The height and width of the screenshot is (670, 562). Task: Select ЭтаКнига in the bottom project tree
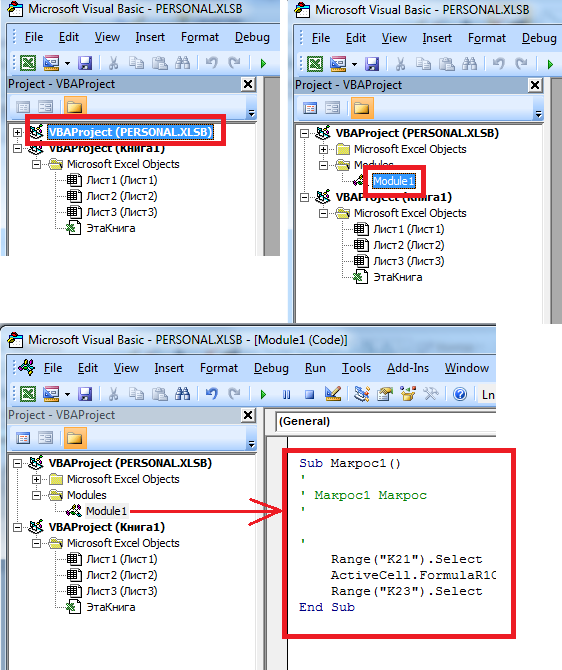click(111, 607)
